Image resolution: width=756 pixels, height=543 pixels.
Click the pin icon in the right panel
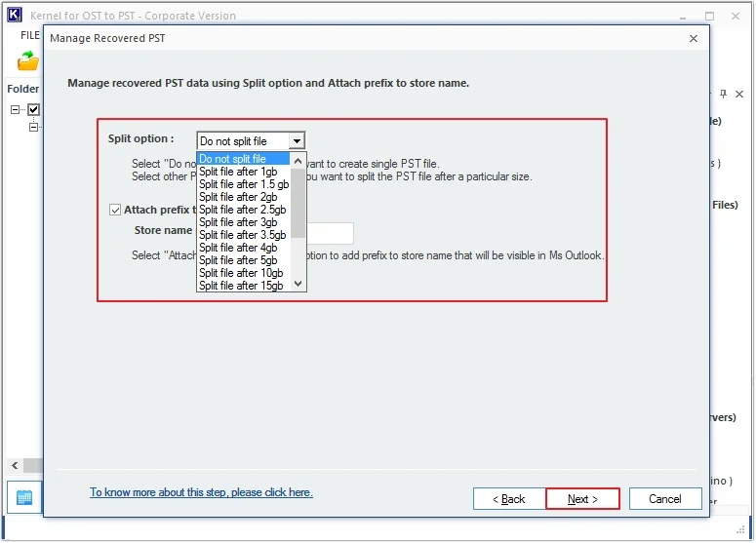(723, 94)
